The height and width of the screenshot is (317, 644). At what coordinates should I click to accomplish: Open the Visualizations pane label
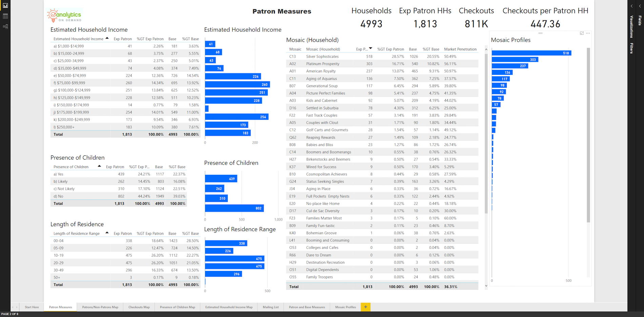[631, 26]
